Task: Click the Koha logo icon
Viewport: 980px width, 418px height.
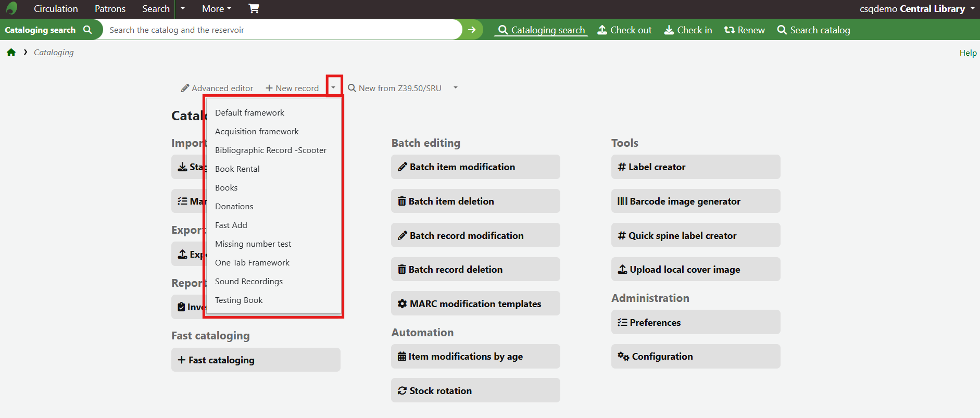Action: (11, 8)
